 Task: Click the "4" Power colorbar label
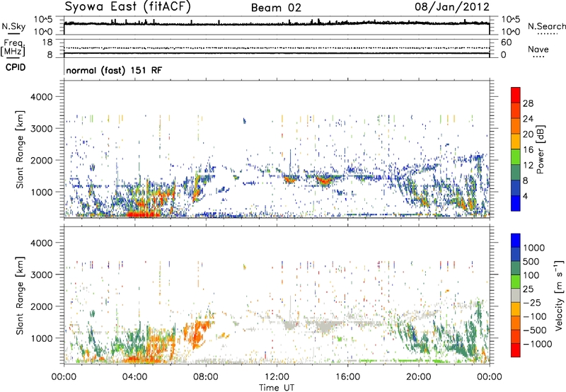coord(526,197)
